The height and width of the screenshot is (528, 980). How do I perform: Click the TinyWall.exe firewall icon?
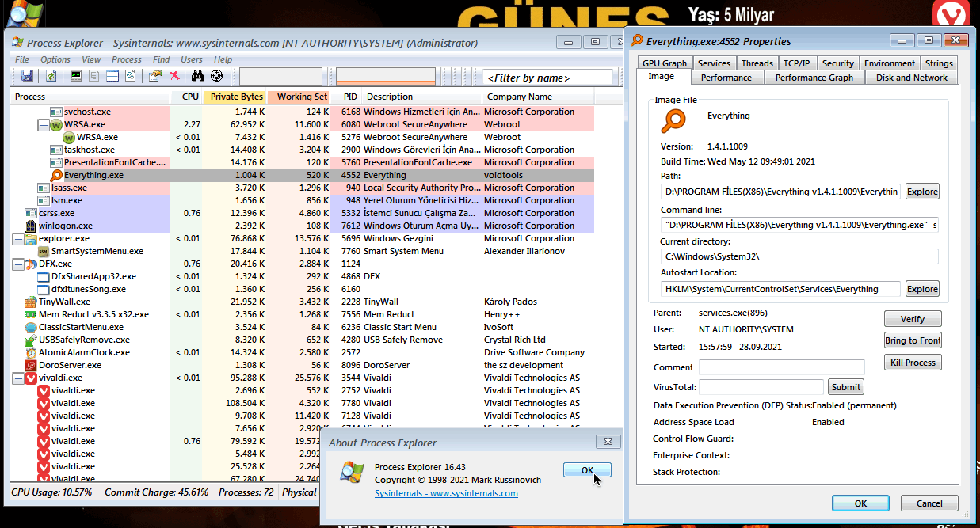pos(31,302)
